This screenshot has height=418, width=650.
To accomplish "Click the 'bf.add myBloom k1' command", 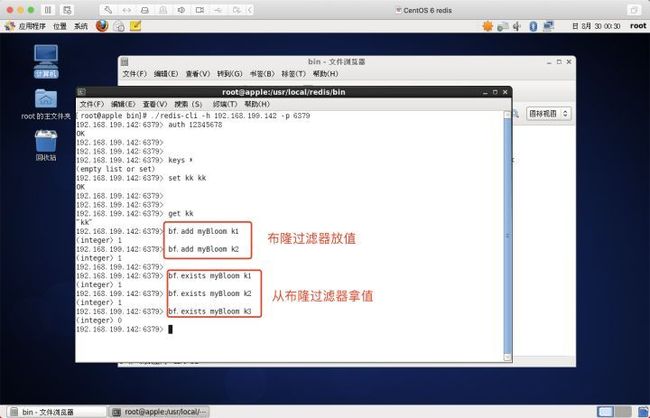I will coord(204,231).
